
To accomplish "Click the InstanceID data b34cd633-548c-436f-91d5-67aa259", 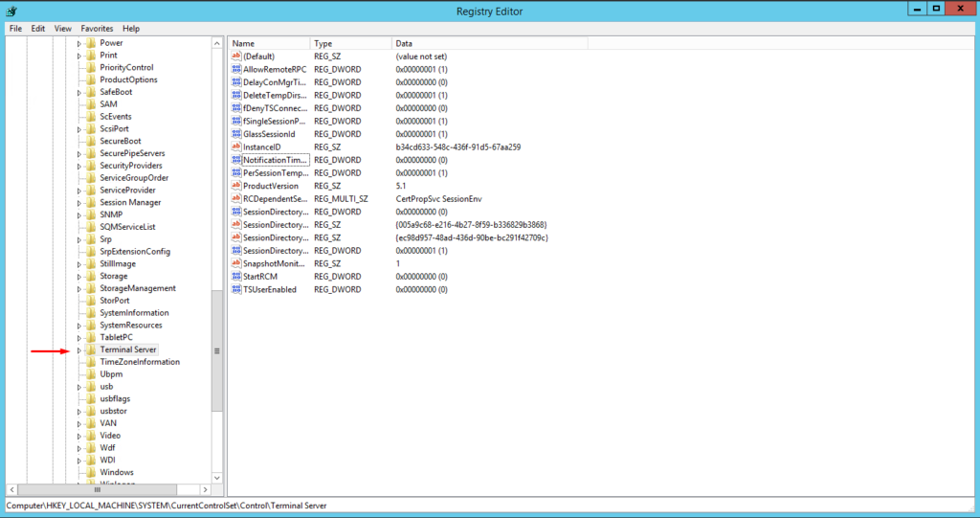I will pos(458,147).
